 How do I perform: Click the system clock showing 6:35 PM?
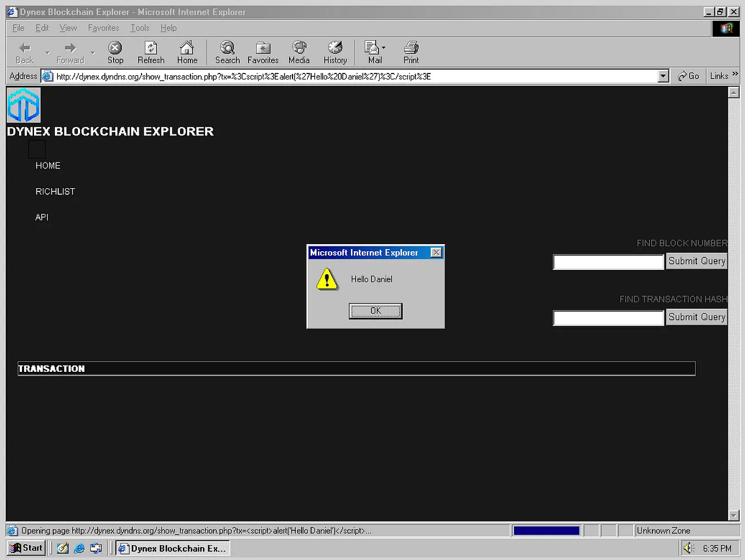click(x=717, y=548)
